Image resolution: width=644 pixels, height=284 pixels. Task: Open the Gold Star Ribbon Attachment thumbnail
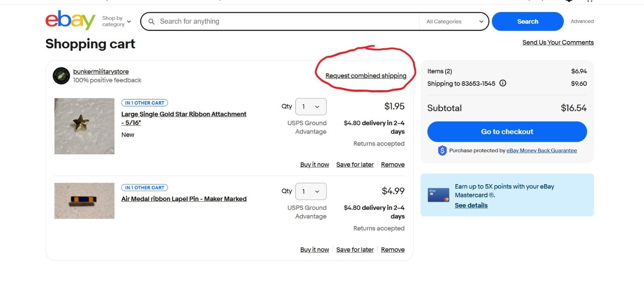85,126
